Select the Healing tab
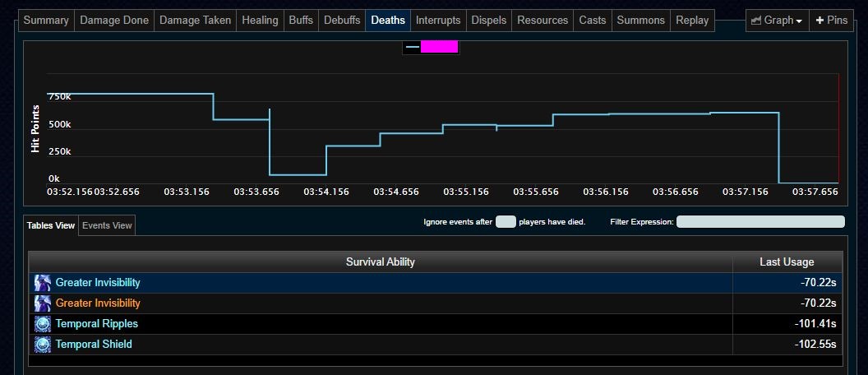Screen dimensions: 868x375 pos(260,21)
